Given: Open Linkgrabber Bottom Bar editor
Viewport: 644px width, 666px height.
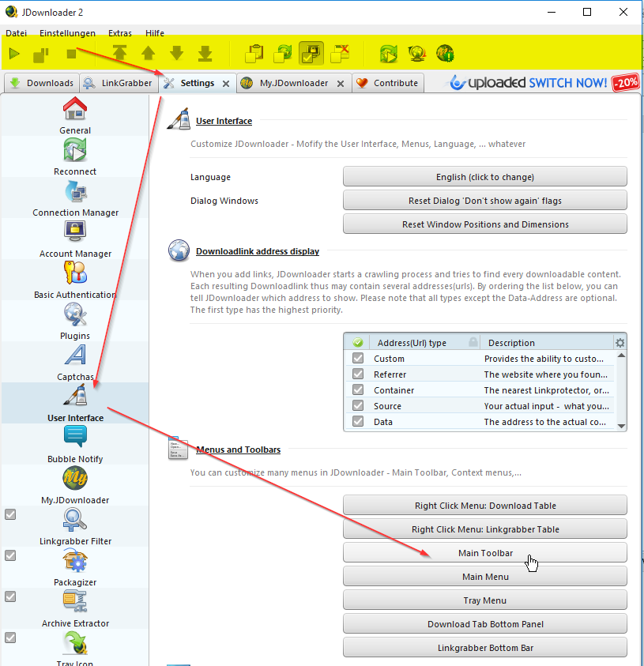Looking at the screenshot, I should (485, 648).
